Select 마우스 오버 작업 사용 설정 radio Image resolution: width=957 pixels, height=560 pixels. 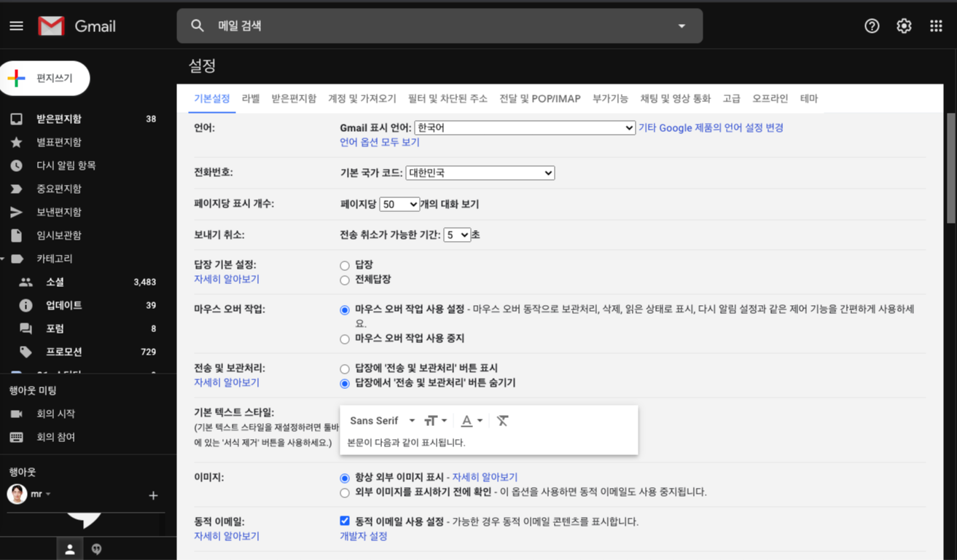pos(345,309)
